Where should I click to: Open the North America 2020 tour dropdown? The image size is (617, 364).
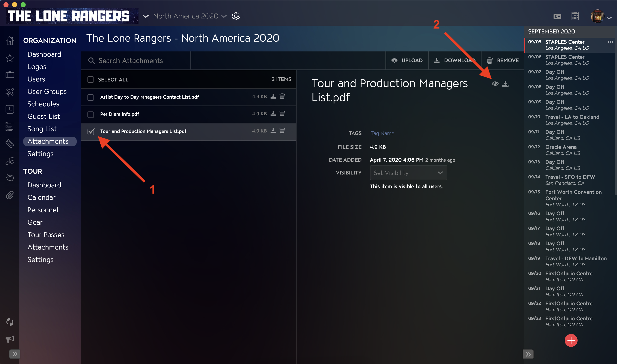point(190,16)
